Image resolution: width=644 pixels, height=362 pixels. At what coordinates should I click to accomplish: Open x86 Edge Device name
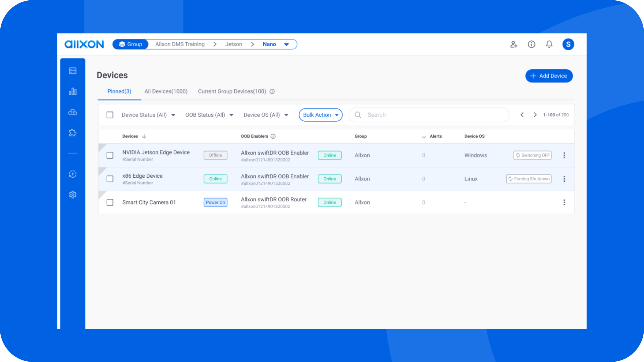point(143,176)
